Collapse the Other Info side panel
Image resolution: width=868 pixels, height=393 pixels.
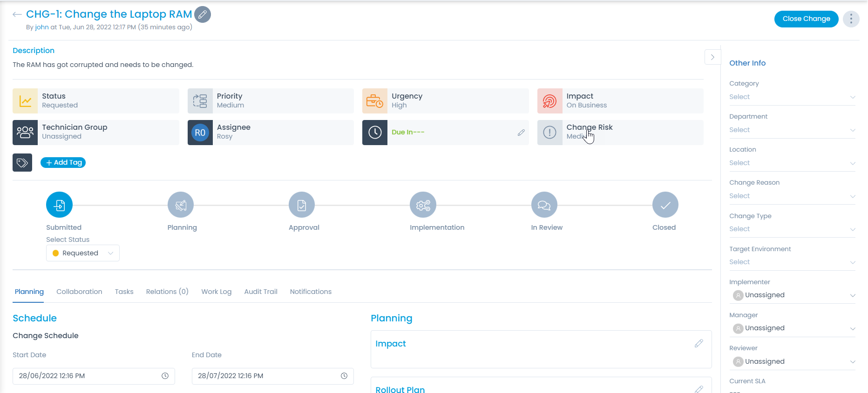pos(712,57)
